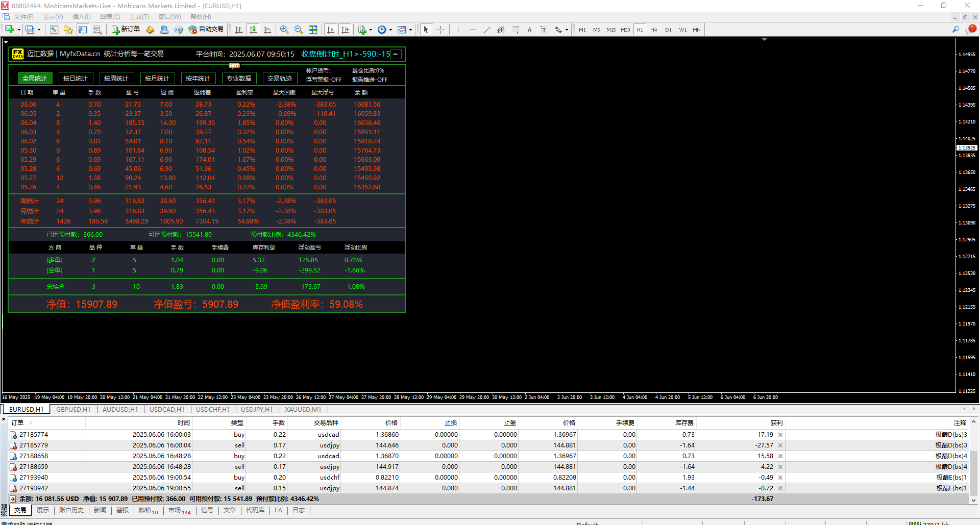Open the 文件(F) menu
The image size is (980, 525).
tap(23, 17)
